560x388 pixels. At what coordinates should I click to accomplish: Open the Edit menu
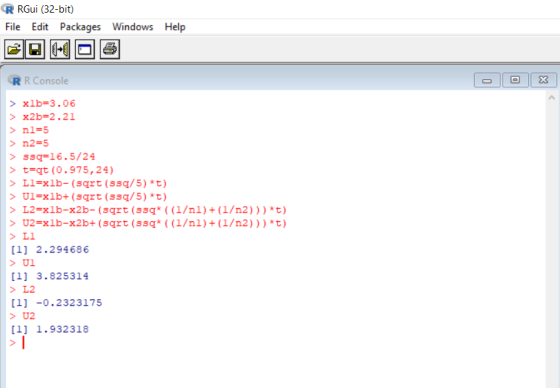(40, 27)
